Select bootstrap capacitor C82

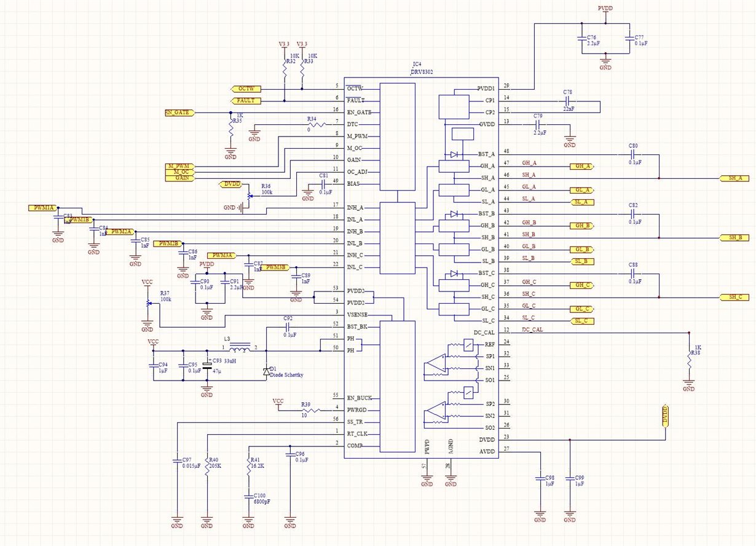click(634, 213)
